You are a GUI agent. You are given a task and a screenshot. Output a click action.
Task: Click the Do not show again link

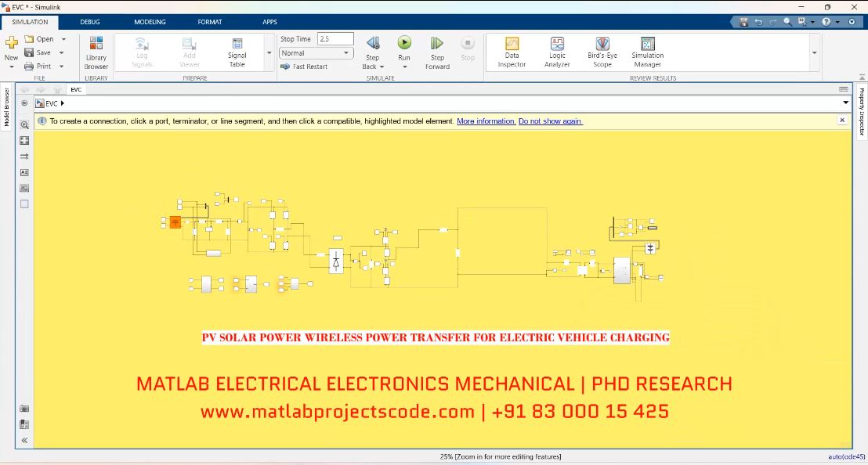pos(550,121)
